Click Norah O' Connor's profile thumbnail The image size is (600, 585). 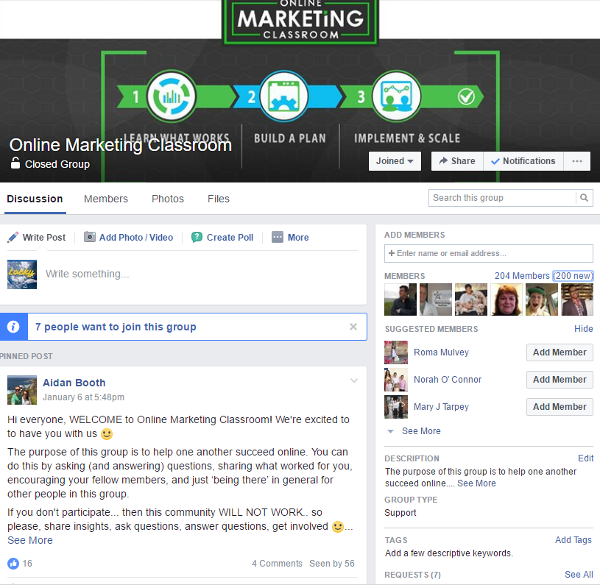pyautogui.click(x=396, y=380)
